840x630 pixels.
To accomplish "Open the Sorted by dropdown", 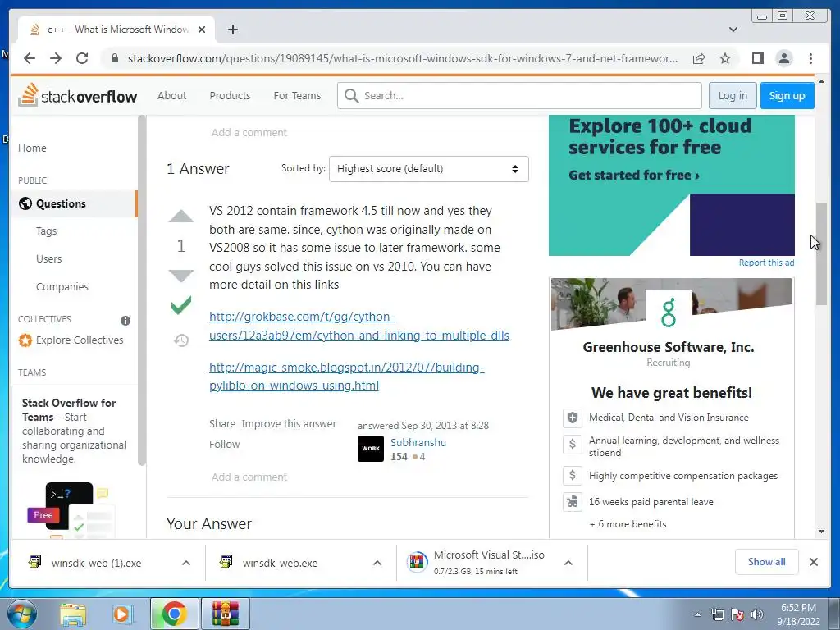I will [x=428, y=169].
